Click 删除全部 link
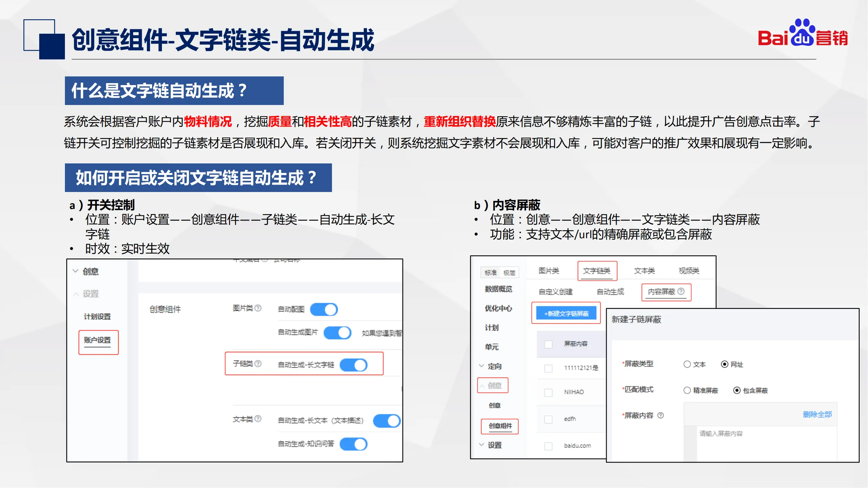Screen dimensions: 868x488 click(x=818, y=414)
